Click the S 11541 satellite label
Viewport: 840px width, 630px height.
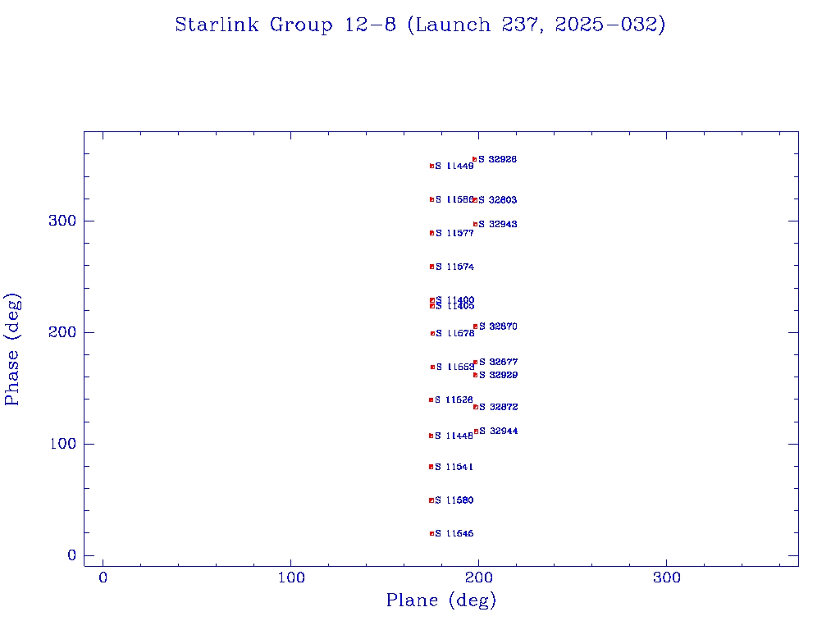tap(454, 467)
